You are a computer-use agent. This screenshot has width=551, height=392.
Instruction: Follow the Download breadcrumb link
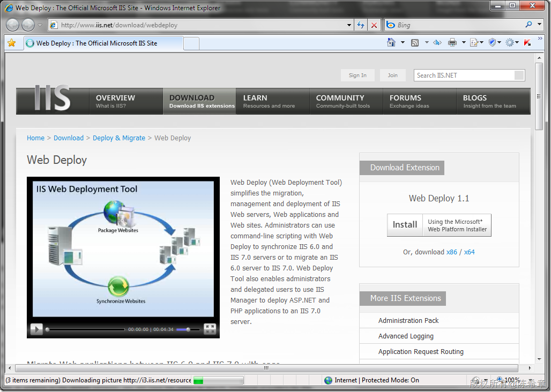pos(69,138)
